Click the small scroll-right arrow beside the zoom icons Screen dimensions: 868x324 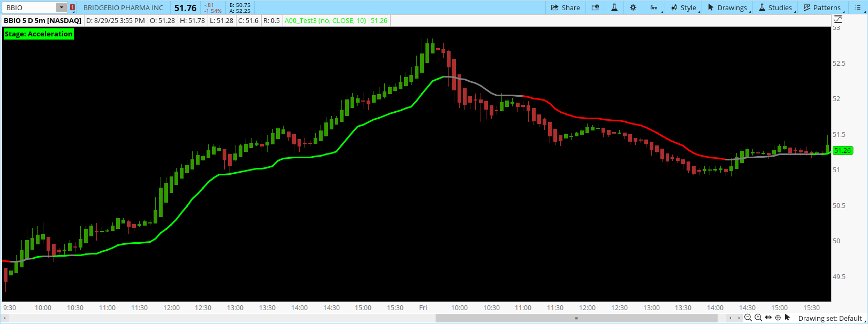point(740,318)
